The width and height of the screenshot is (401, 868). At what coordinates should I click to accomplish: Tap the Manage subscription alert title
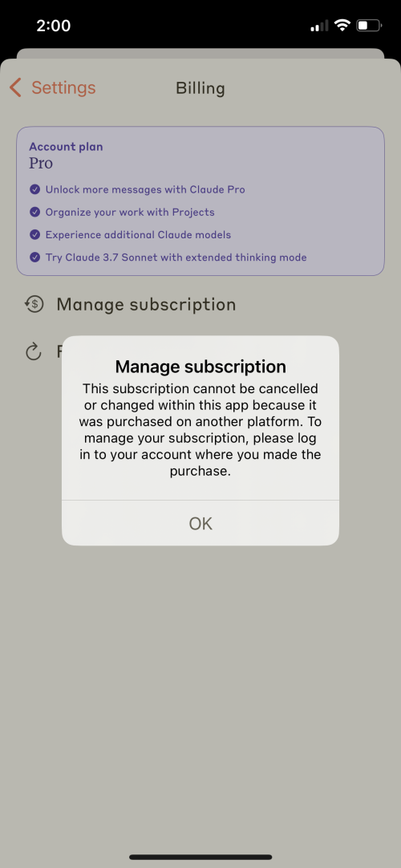(x=200, y=367)
